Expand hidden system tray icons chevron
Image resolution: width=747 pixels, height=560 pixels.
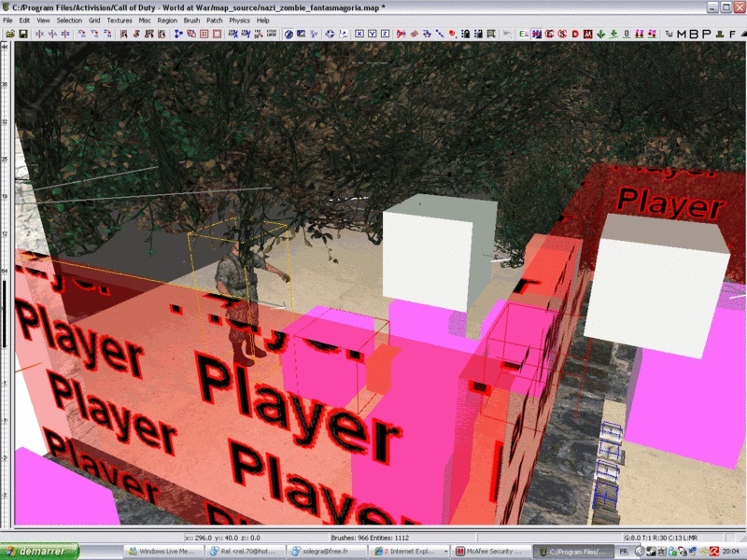tap(640, 552)
